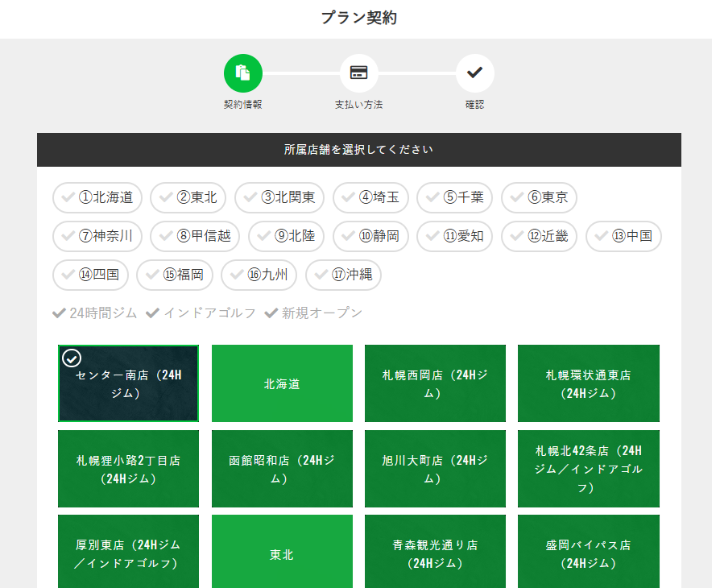Toggle the ⑫近畿 region filter

(539, 236)
